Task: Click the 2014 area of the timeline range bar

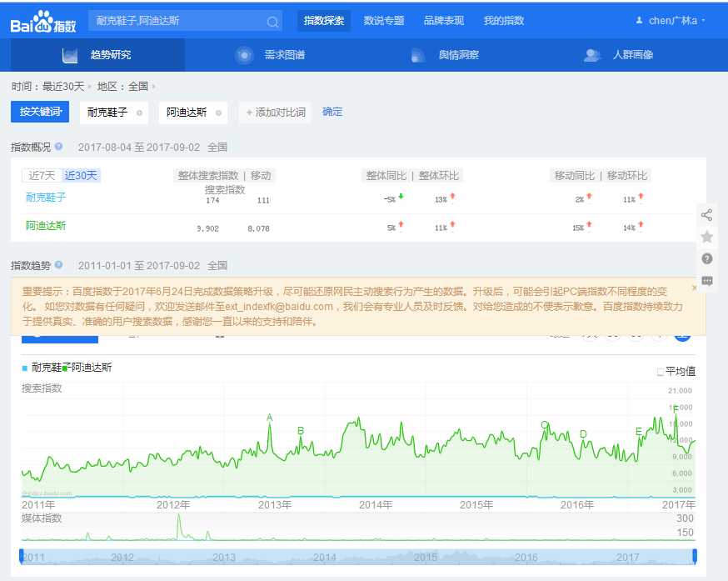Action: tap(325, 558)
